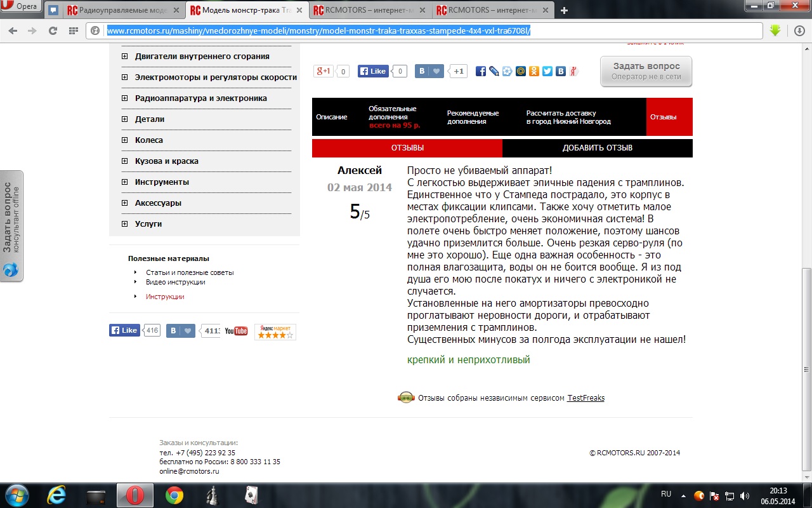Open the Speed Dial grid
Viewport: 812px width, 508px height.
coord(73,30)
